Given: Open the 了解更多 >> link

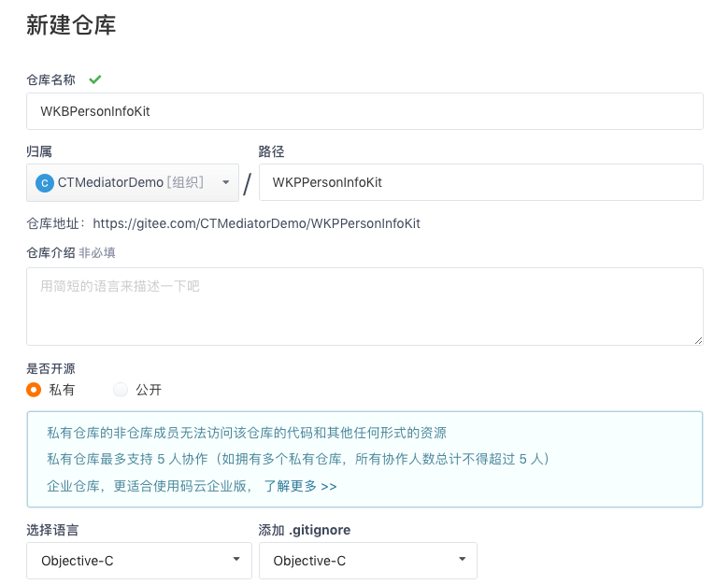Looking at the screenshot, I should (300, 486).
